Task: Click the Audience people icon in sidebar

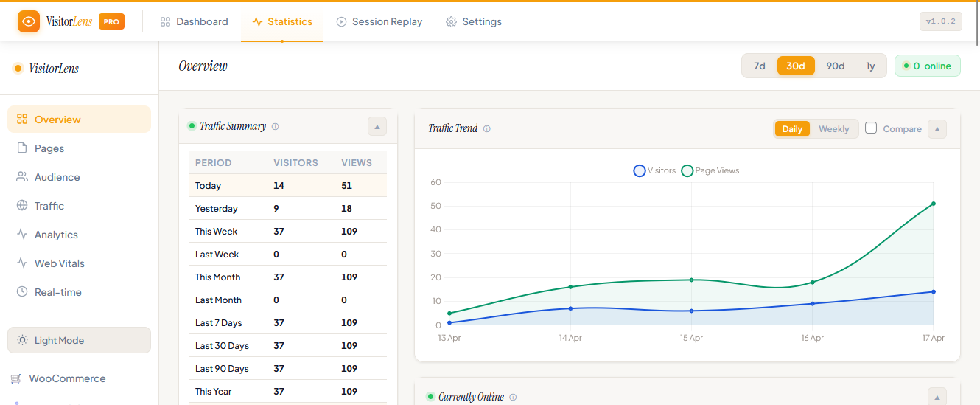Action: [x=22, y=177]
